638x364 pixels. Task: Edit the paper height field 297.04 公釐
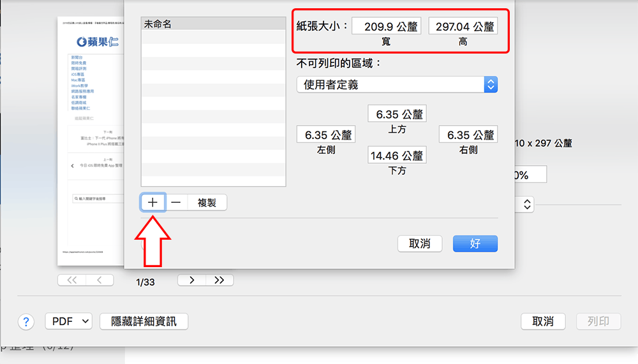[x=463, y=26]
